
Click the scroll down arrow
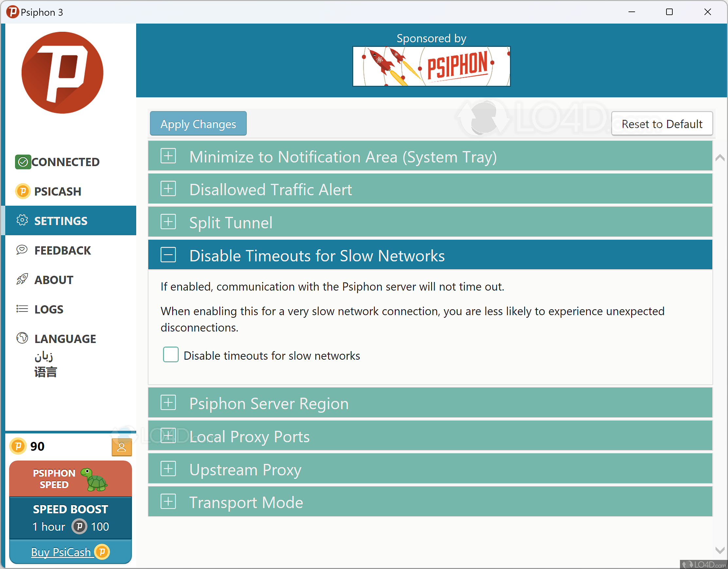[720, 550]
